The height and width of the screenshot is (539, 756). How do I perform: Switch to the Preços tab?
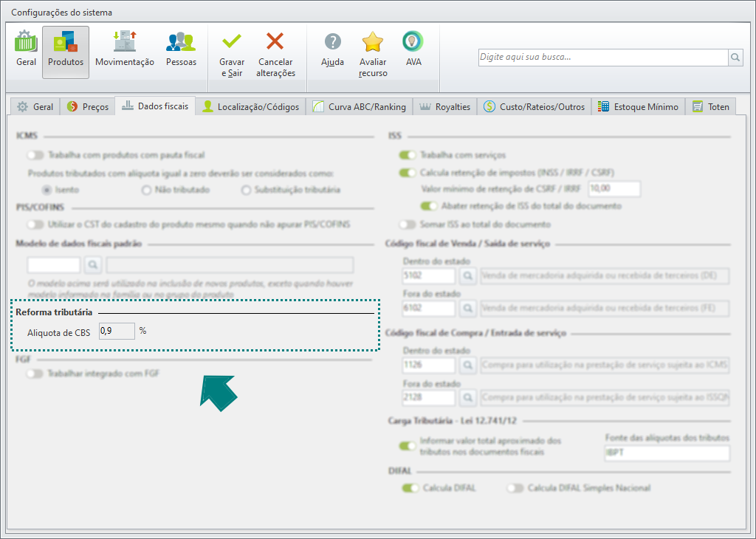point(88,106)
